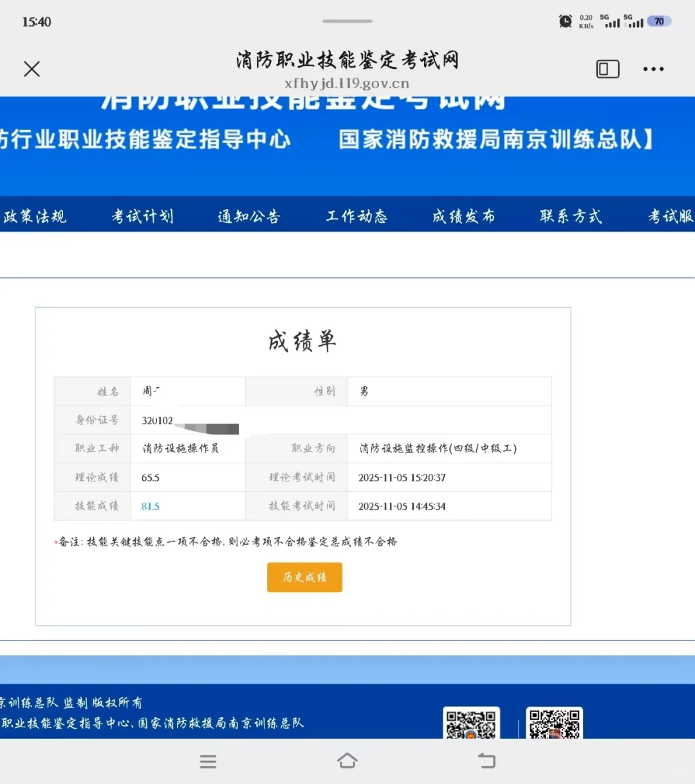Screen dimensions: 695x784
Task: Open the 联系方式 page
Action: [570, 216]
